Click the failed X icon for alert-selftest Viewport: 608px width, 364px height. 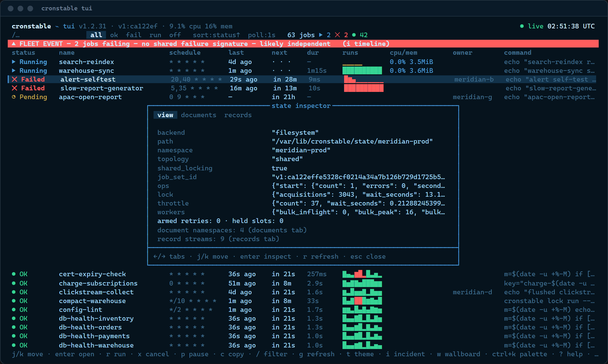coord(15,79)
